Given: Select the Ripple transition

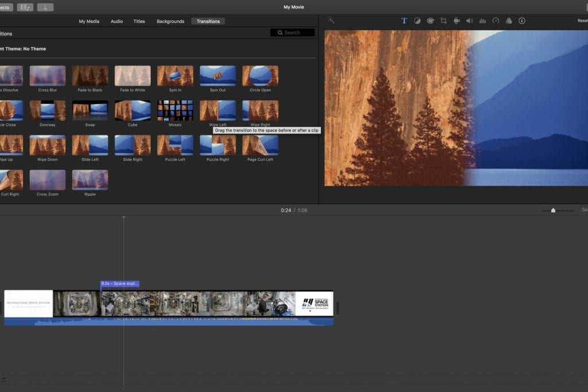Looking at the screenshot, I should [90, 180].
